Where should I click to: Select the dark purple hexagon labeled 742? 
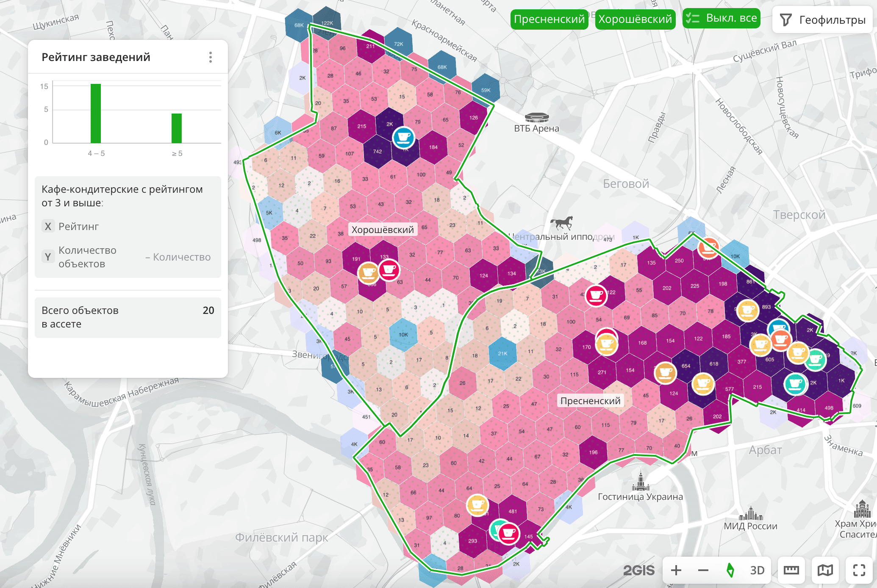[x=377, y=151]
